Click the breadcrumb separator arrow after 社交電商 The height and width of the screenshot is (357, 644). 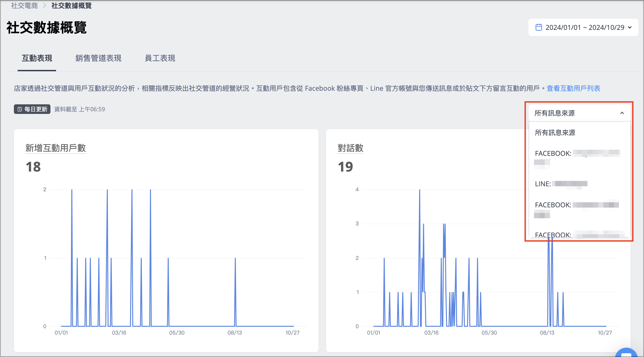(45, 6)
